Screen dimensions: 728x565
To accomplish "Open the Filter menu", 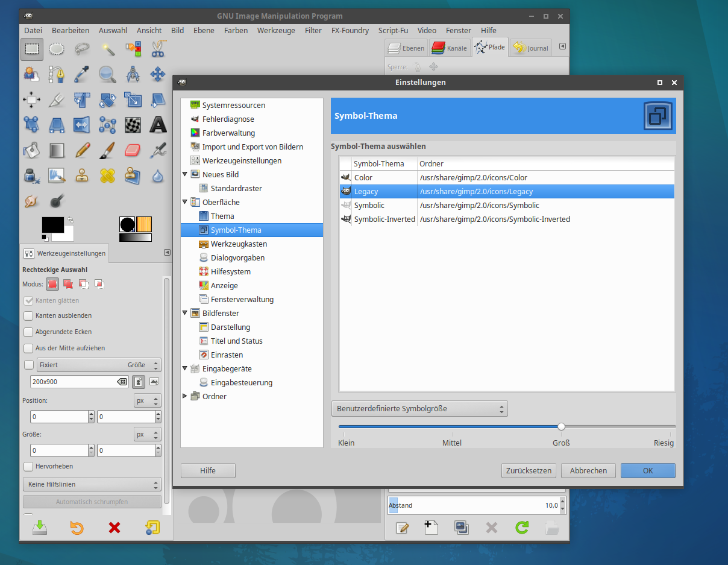I will pyautogui.click(x=313, y=30).
